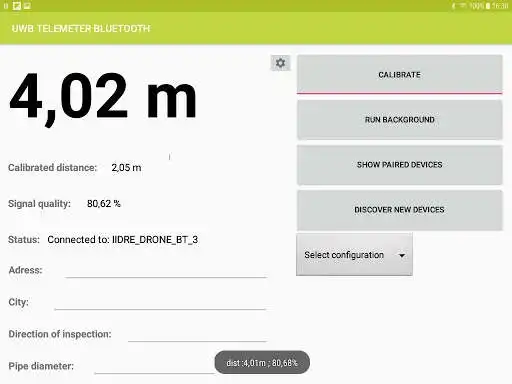This screenshot has width=512, height=384.
Task: Tap the large 4,02 m distance reading
Action: pyautogui.click(x=103, y=97)
